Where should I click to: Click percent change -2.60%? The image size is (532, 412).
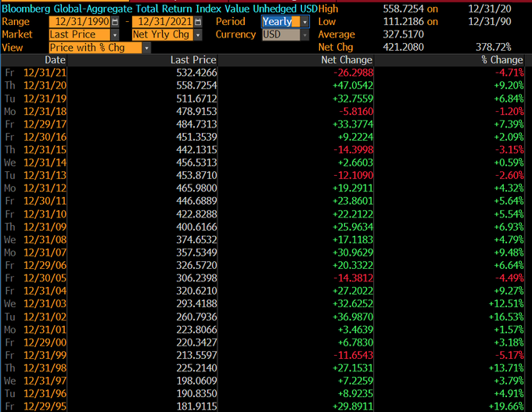point(509,175)
